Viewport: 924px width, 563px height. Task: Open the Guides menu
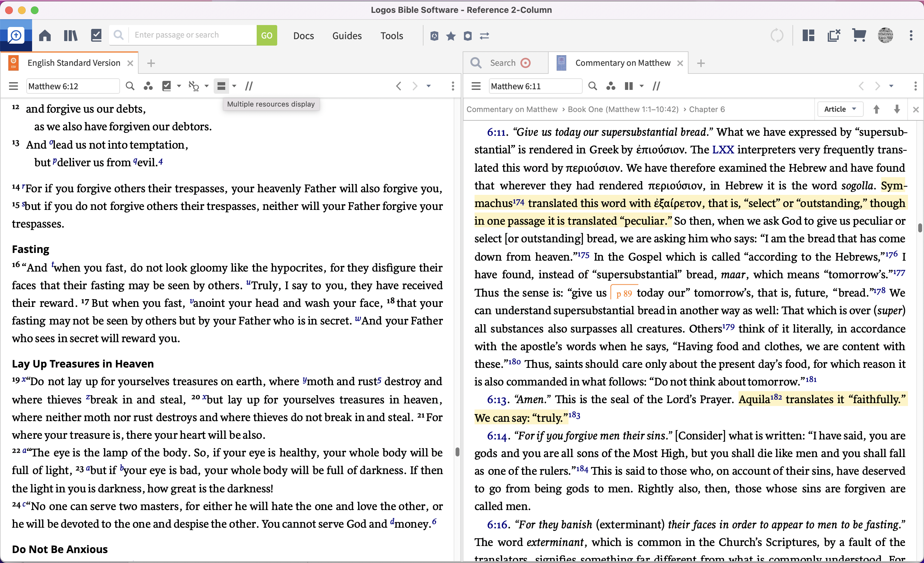tap(347, 36)
